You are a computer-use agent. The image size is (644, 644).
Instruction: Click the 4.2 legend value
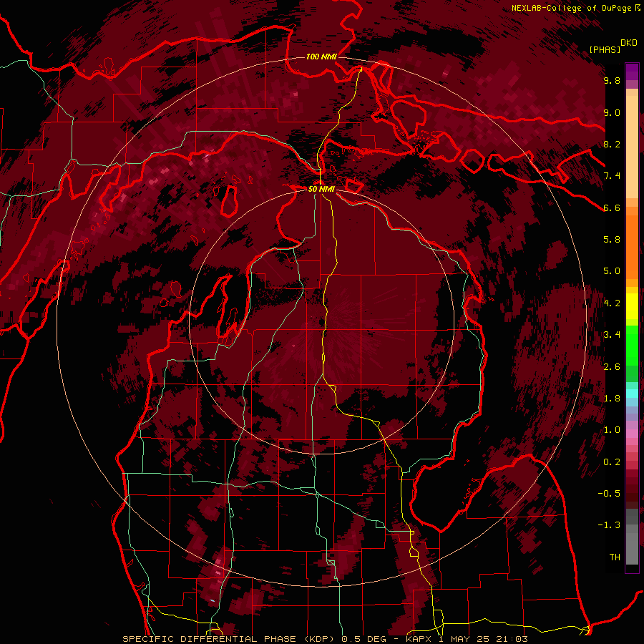click(612, 303)
